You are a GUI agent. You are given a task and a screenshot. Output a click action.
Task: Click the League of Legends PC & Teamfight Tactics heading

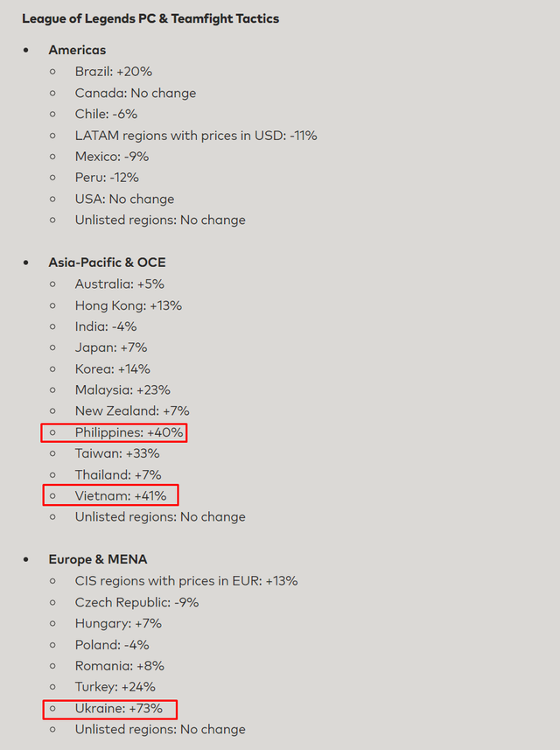150,18
